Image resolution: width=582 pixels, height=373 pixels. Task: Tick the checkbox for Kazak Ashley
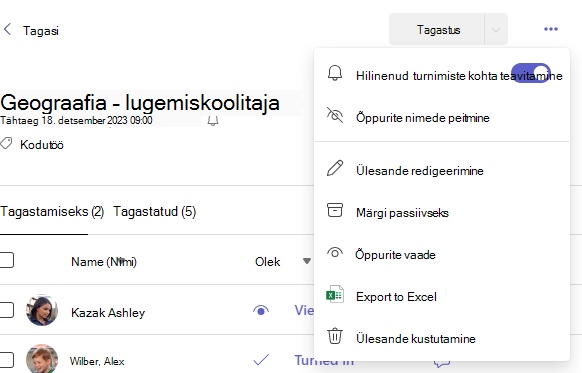[6, 310]
